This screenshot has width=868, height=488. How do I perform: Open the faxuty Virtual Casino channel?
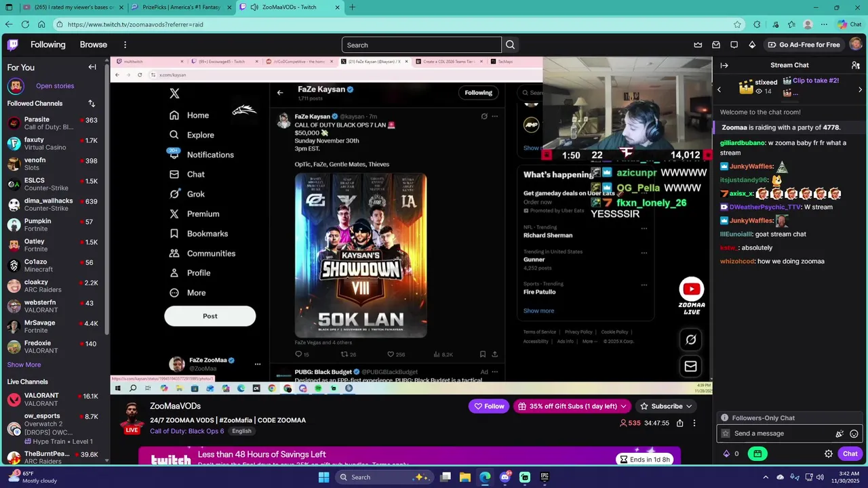click(54, 144)
